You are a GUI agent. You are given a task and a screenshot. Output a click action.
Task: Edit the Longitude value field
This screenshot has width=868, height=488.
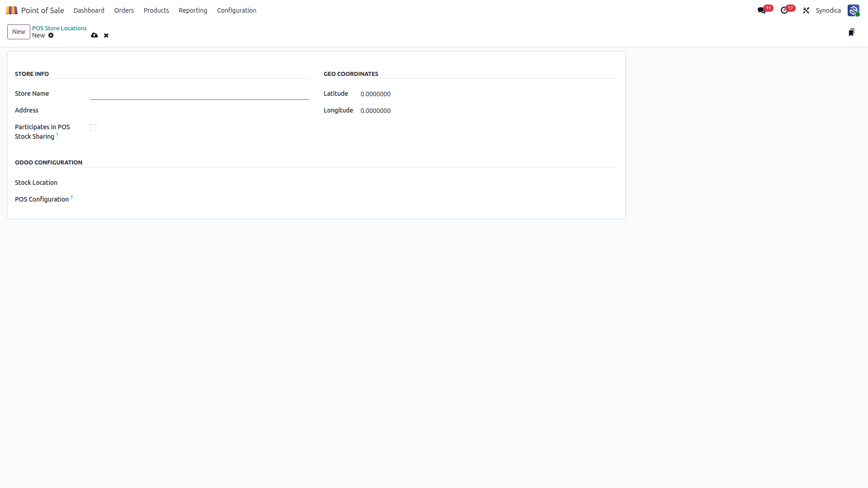(489, 111)
